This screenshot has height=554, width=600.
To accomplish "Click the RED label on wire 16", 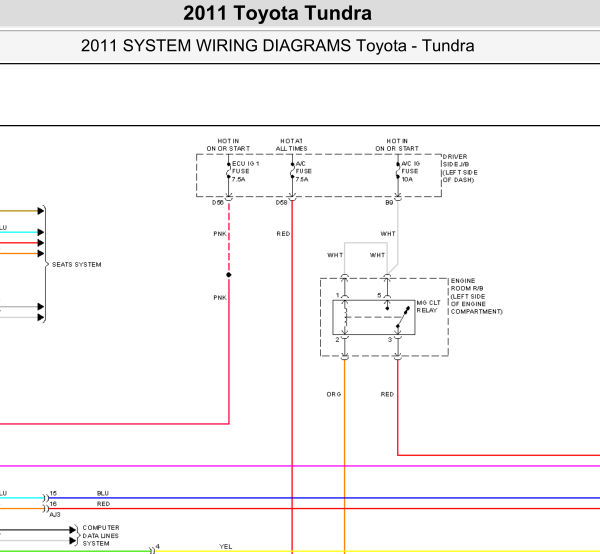I will [103, 504].
